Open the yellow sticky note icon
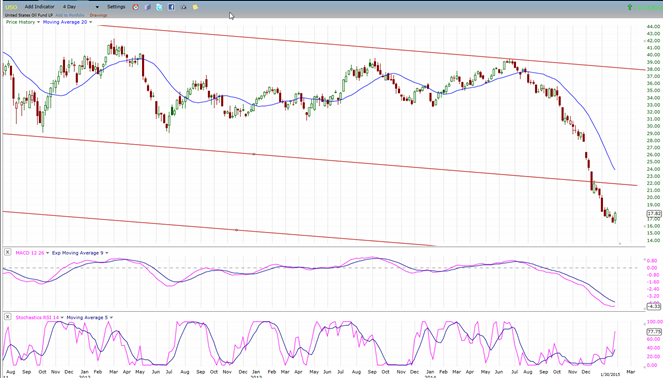This screenshot has height=378, width=663. [x=195, y=7]
